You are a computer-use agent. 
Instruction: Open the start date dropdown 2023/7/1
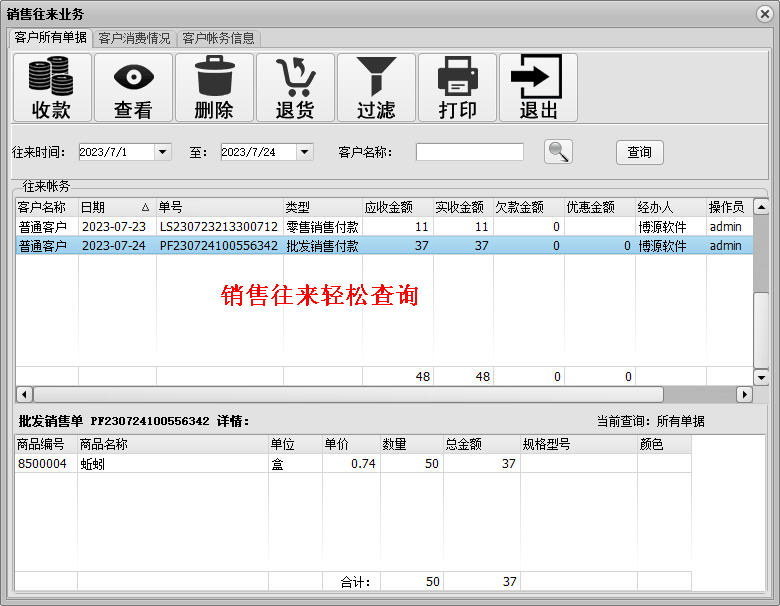coord(163,152)
